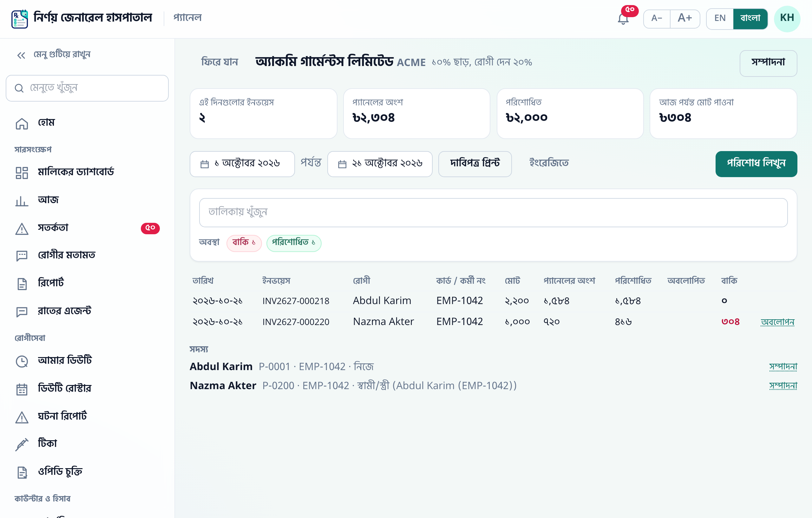Switch language to বাংলা
Screen dimensions: 812x518
[x=750, y=18]
